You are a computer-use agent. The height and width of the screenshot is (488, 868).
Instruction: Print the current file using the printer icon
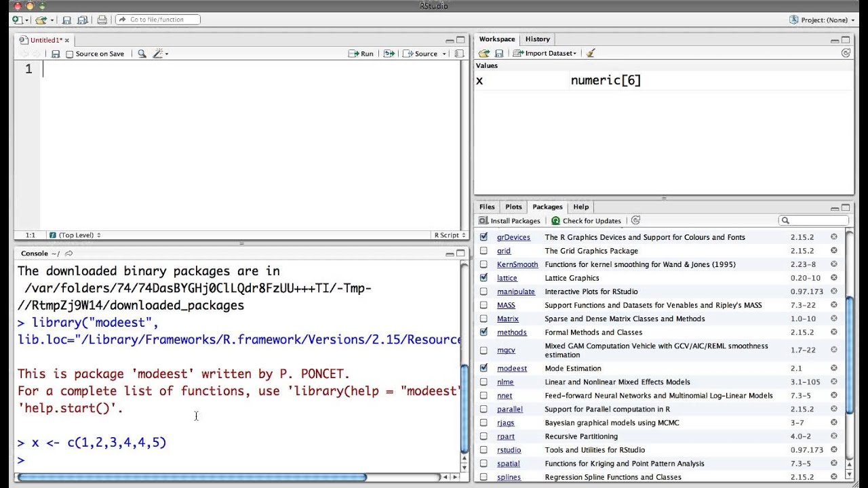click(102, 20)
